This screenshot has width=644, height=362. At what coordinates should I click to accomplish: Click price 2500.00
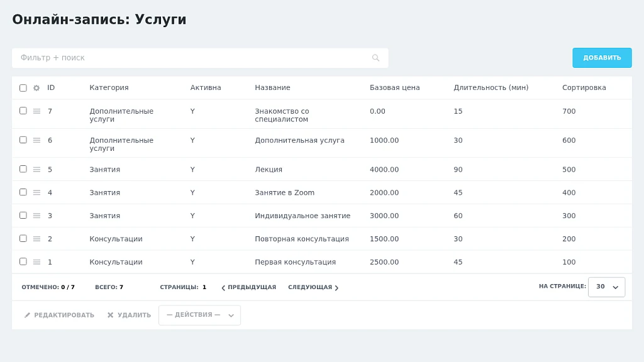[384, 262]
